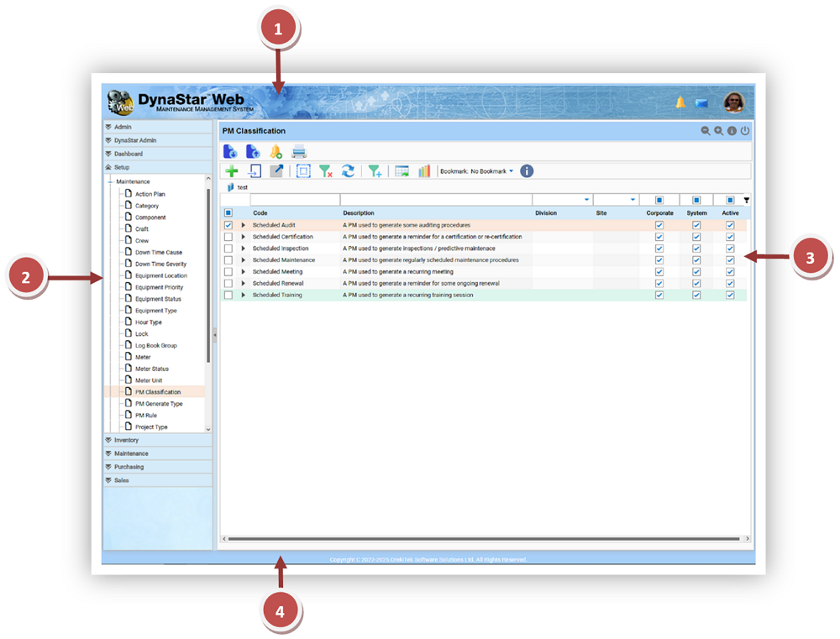Click the notification bell in the header

(x=680, y=102)
